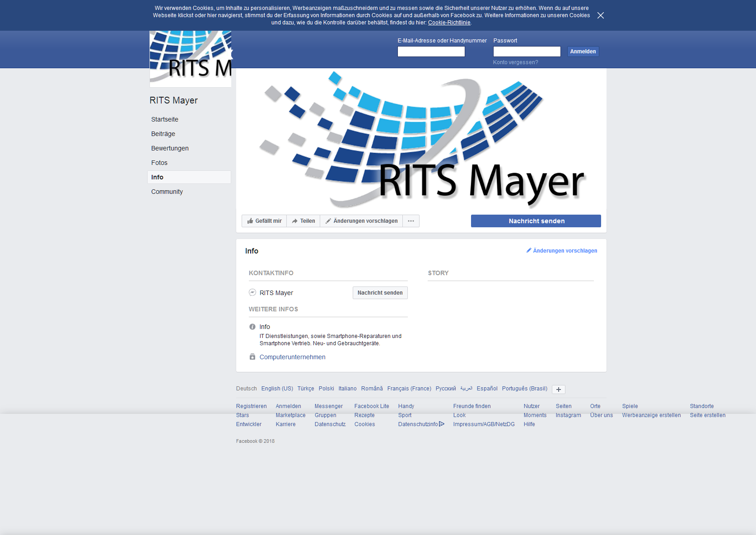Open the Gruppen footer link
Screen dimensions: 756x535
point(325,415)
